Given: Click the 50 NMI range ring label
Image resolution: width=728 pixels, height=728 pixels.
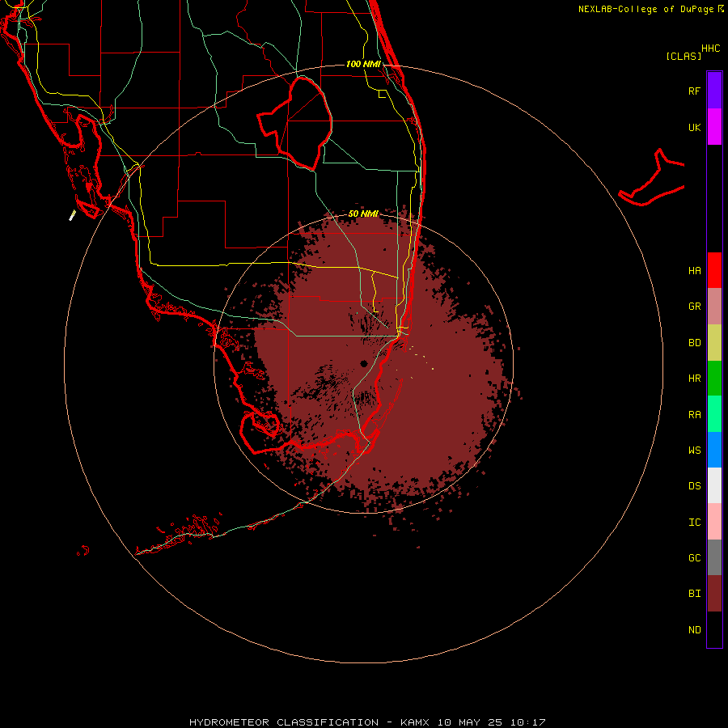Looking at the screenshot, I should click(363, 214).
